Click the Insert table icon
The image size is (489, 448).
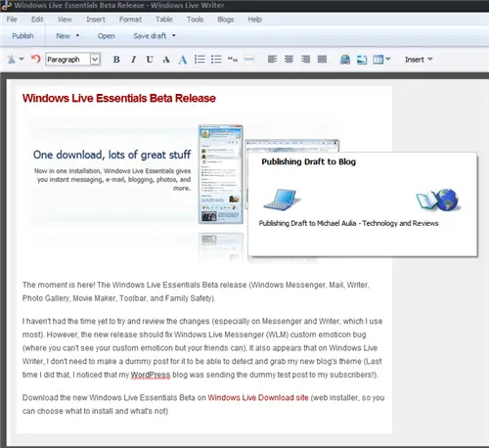378,60
